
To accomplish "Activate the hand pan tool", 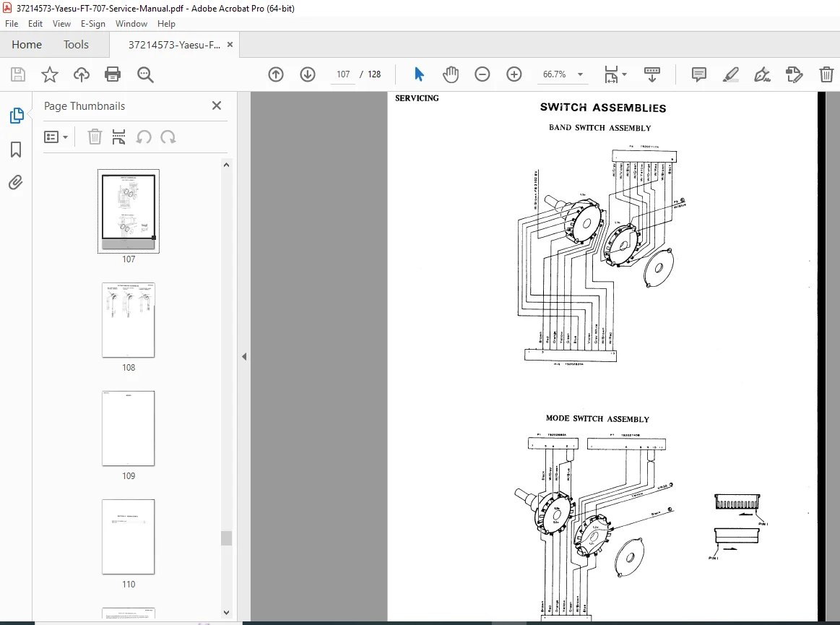I will click(451, 74).
